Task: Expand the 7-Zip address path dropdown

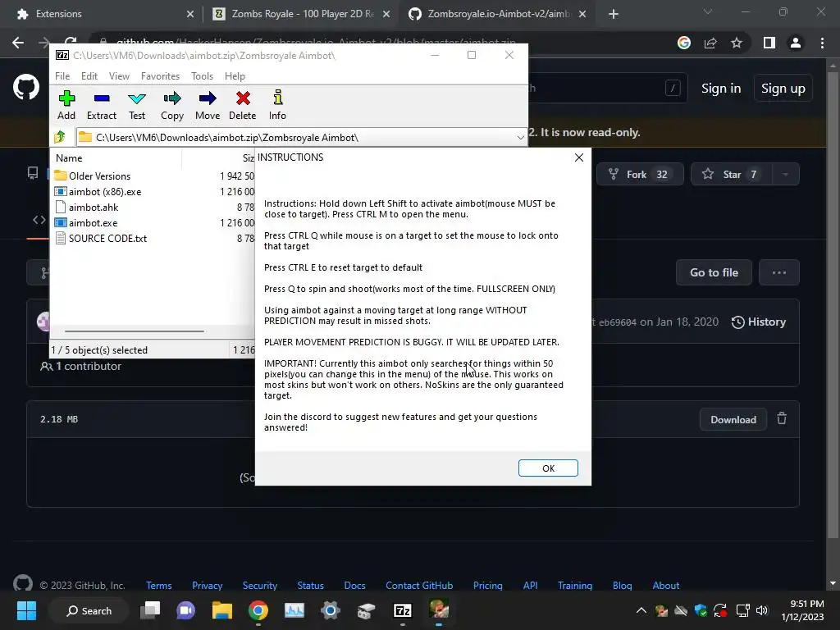Action: click(520, 138)
